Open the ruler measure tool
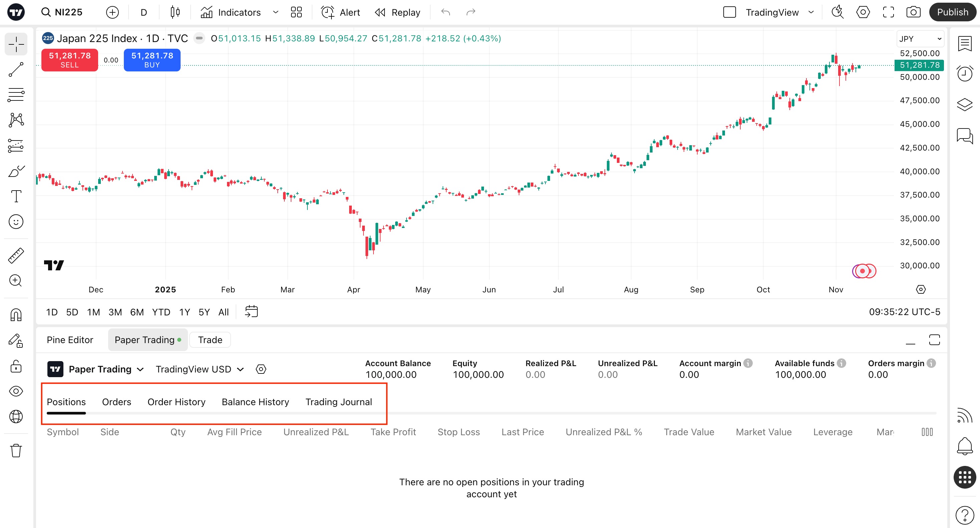Image resolution: width=980 pixels, height=528 pixels. [16, 256]
